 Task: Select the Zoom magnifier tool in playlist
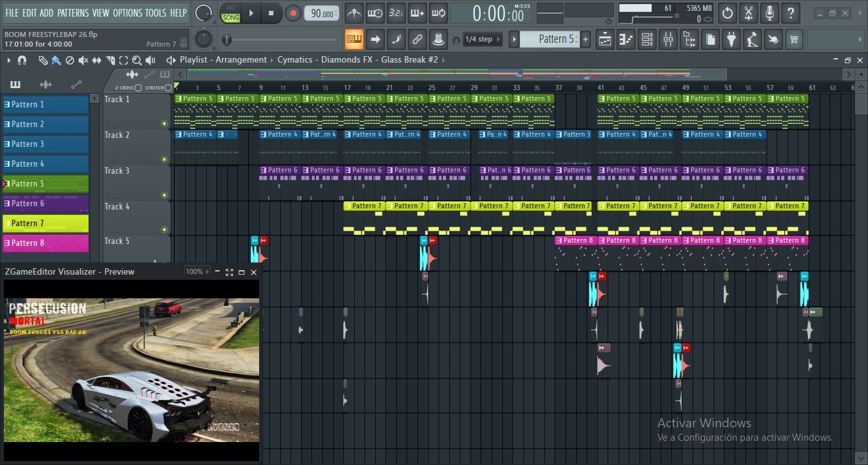click(x=137, y=60)
